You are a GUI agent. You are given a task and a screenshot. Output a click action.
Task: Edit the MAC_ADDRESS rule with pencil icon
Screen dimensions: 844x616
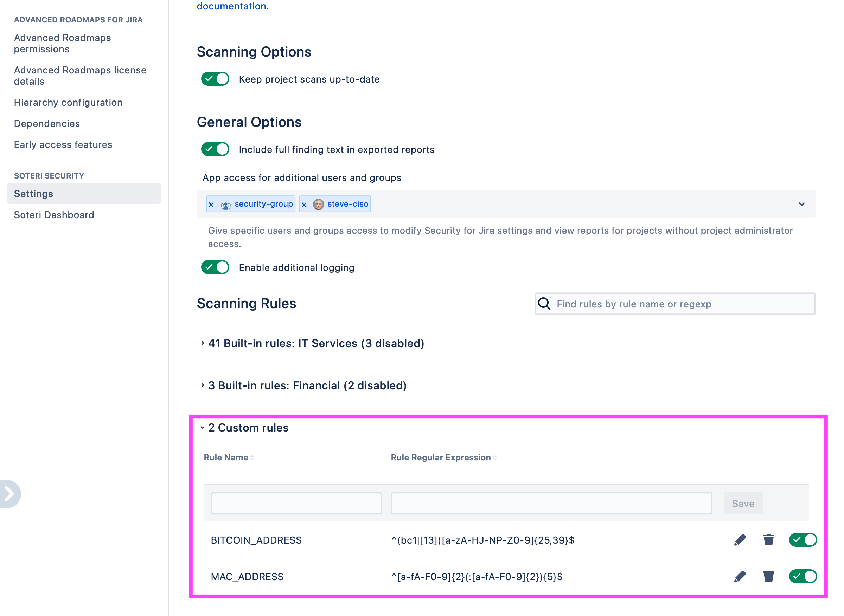740,577
